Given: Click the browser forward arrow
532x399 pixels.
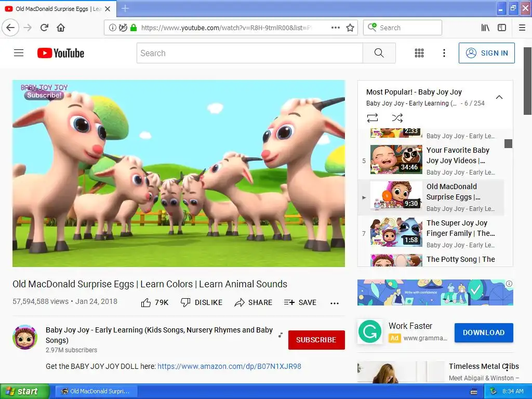Looking at the screenshot, I should [x=28, y=28].
